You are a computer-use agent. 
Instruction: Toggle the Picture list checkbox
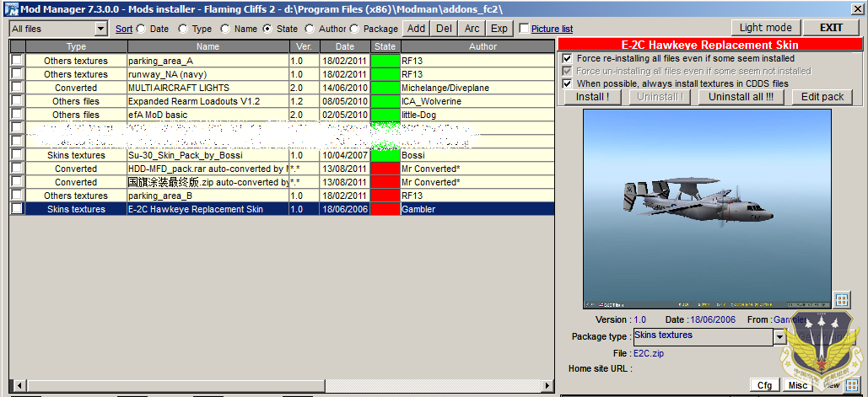524,29
